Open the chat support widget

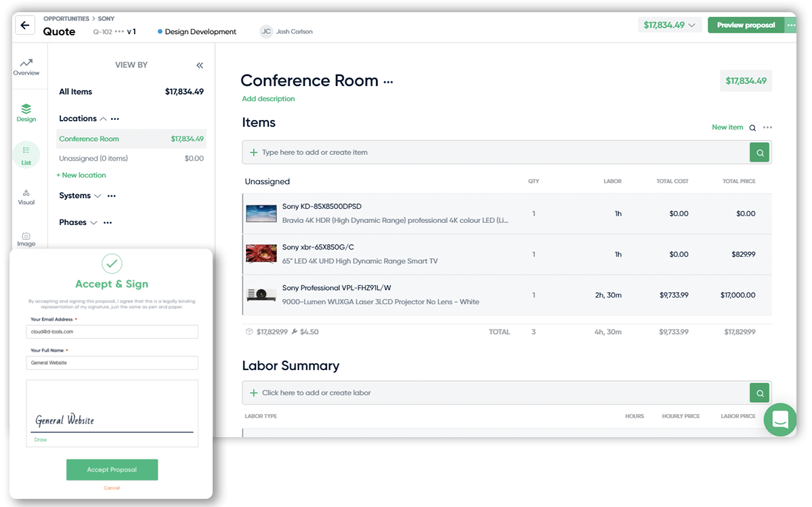click(780, 420)
